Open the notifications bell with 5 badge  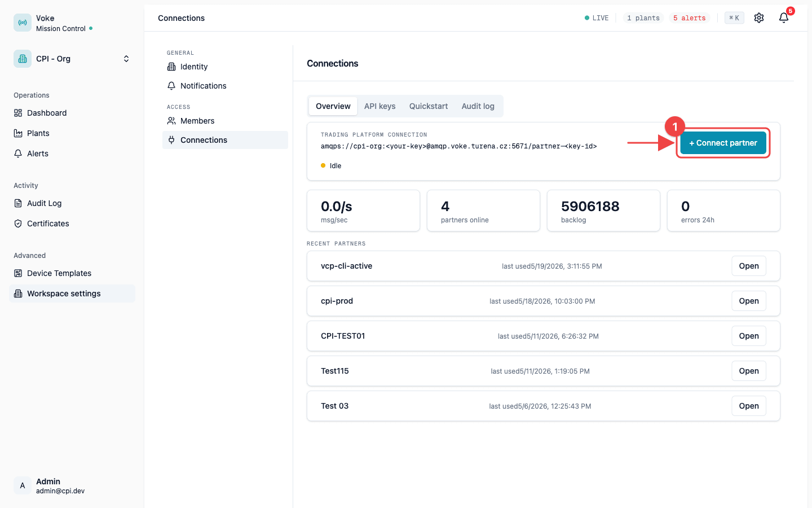coord(784,18)
